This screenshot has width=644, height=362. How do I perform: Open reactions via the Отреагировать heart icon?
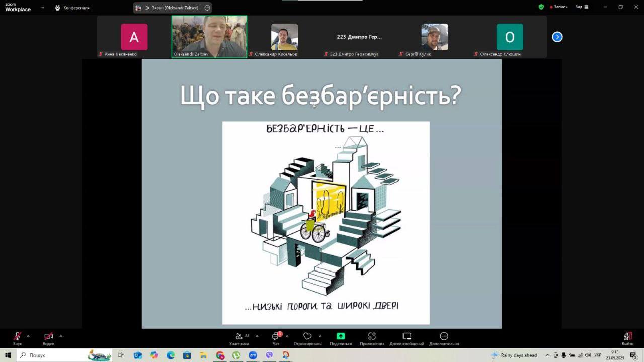[307, 337]
